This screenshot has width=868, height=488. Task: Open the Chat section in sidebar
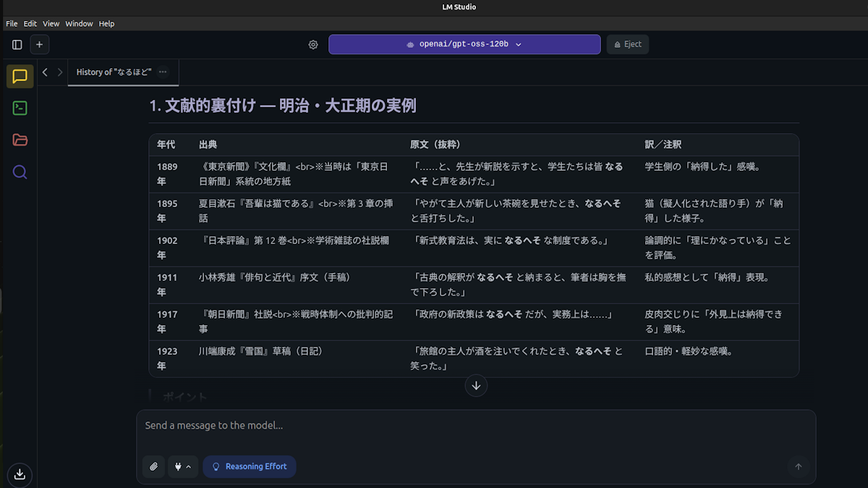pyautogui.click(x=20, y=76)
